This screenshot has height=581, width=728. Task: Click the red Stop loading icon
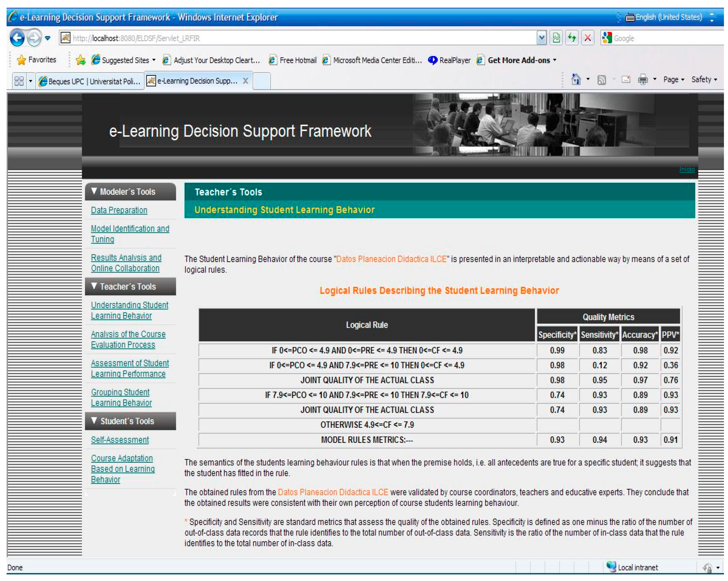coord(587,38)
